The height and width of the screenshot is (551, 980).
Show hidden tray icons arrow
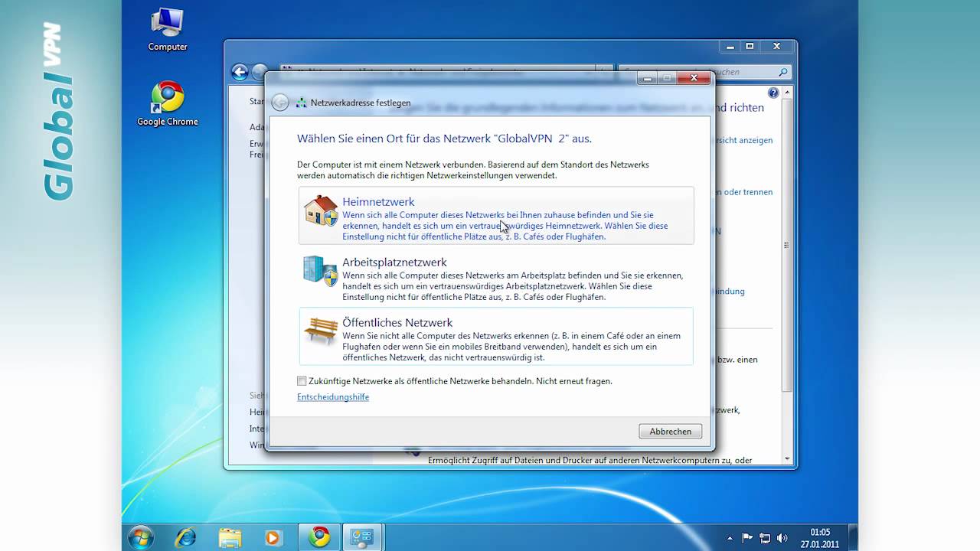coord(730,538)
